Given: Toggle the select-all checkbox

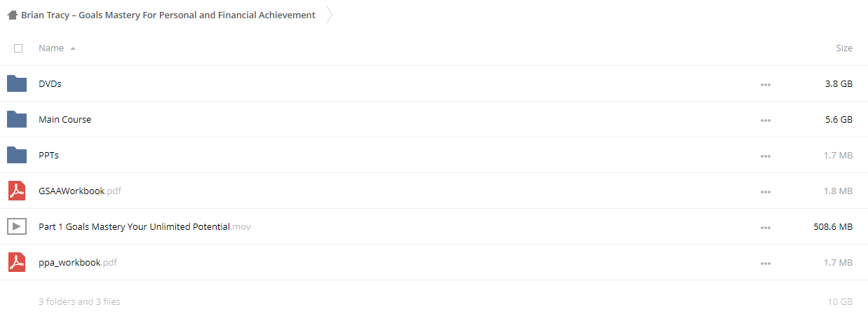Looking at the screenshot, I should [18, 48].
